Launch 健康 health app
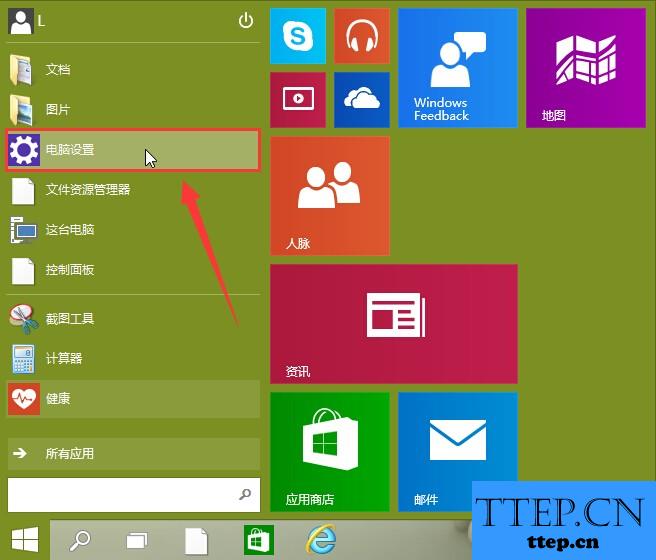Viewport: 656px width, 560px height. click(133, 399)
